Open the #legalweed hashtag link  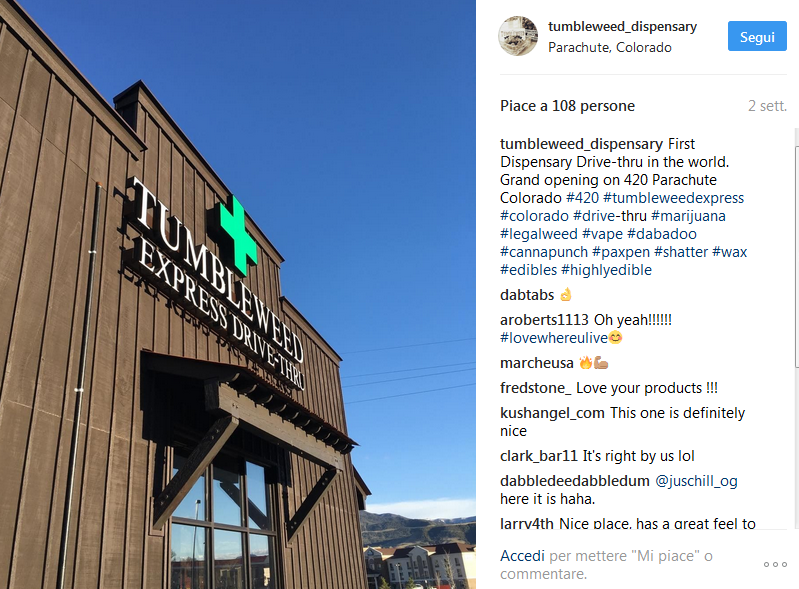[539, 234]
